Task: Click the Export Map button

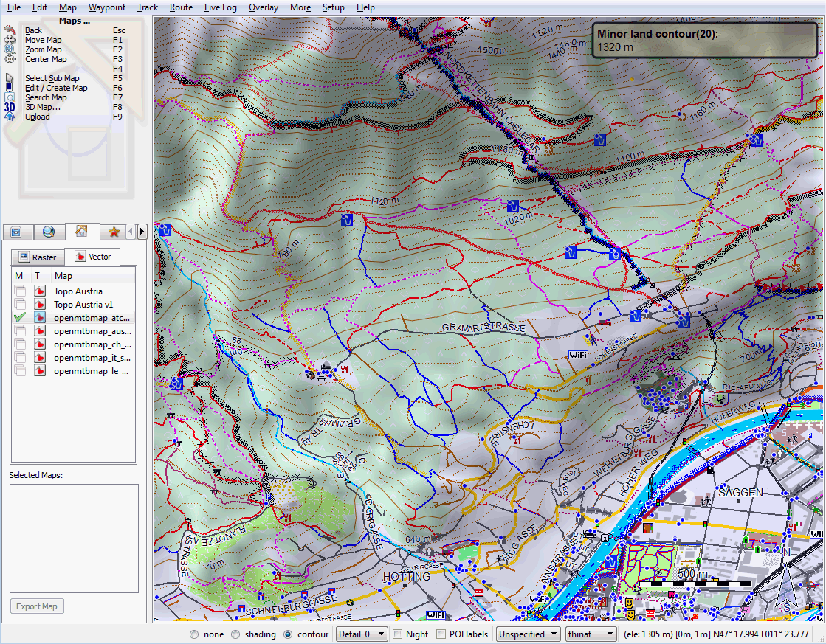Action: (36, 606)
